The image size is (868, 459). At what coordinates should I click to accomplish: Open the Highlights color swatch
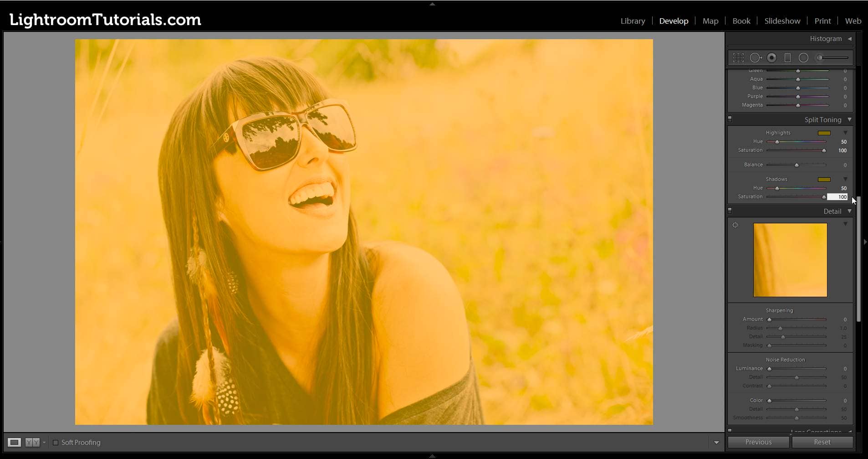click(824, 133)
